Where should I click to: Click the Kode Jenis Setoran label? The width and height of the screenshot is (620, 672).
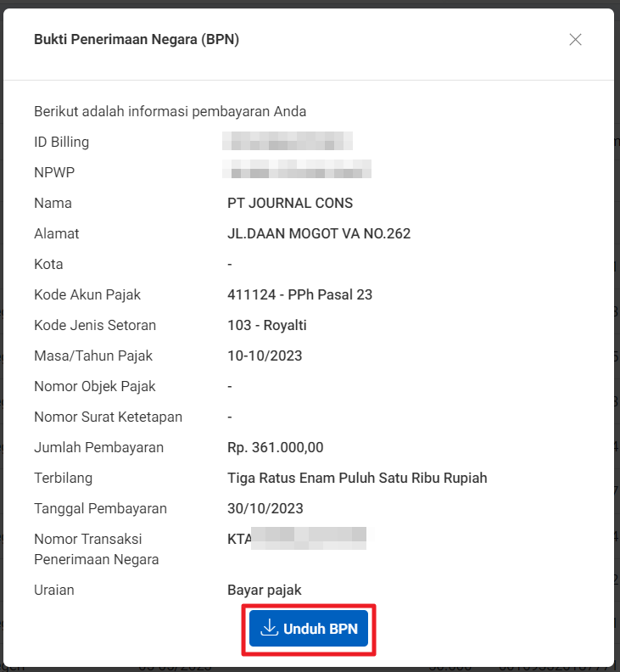[95, 325]
